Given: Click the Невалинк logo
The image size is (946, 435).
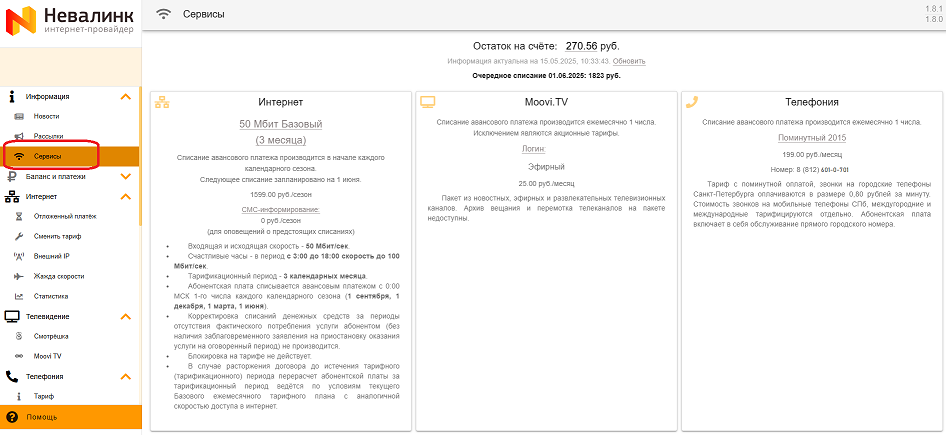Looking at the screenshot, I should point(70,22).
